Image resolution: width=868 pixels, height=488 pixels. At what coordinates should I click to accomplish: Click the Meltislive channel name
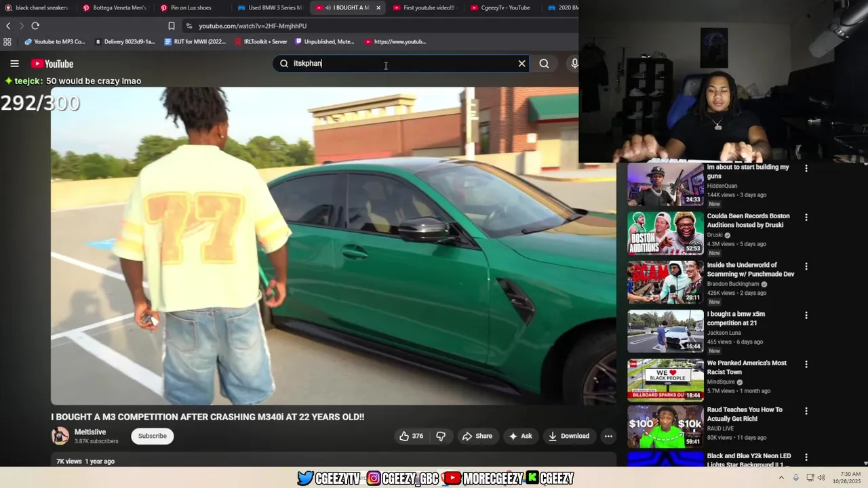(x=90, y=432)
